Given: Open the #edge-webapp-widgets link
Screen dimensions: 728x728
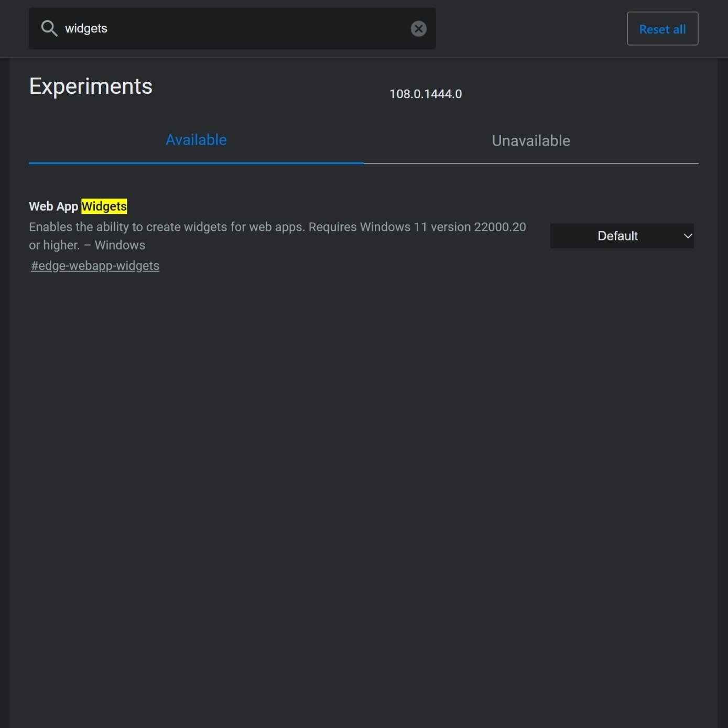Looking at the screenshot, I should click(95, 266).
